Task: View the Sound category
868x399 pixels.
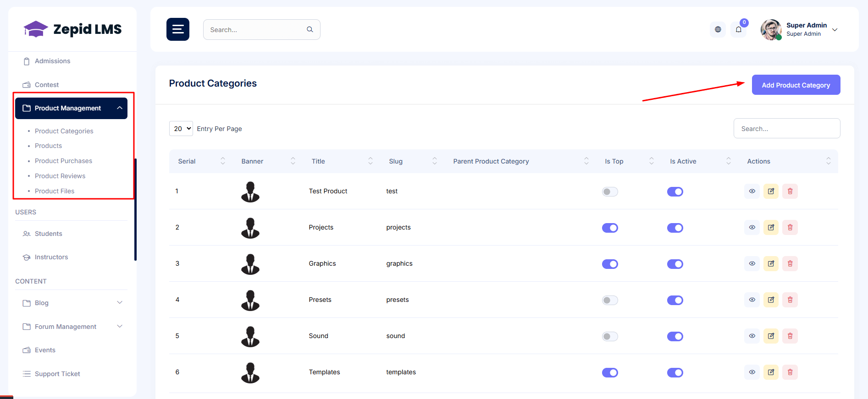Action: tap(752, 336)
